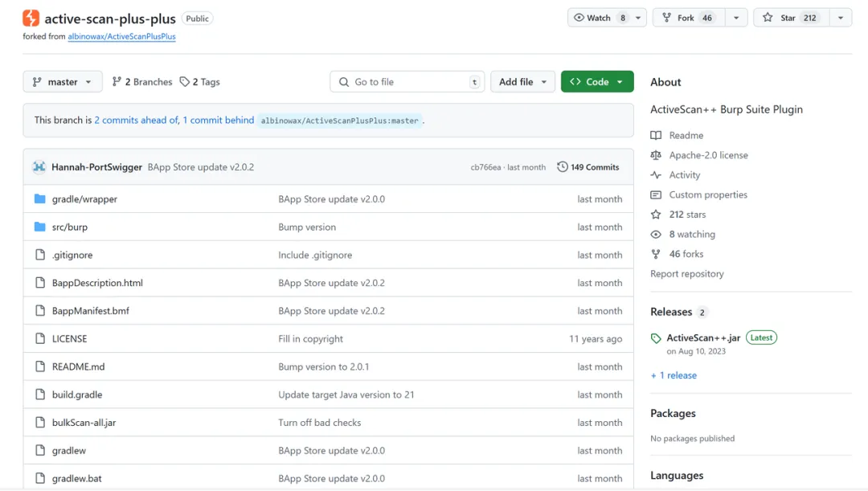Open the 2 Branches view
This screenshot has height=491, width=868.
(x=142, y=82)
